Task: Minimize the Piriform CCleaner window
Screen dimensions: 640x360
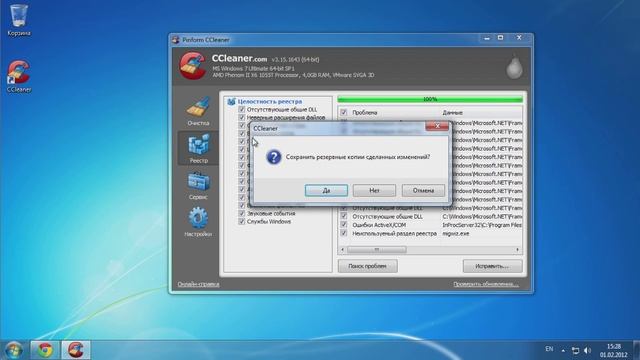Action: point(487,38)
